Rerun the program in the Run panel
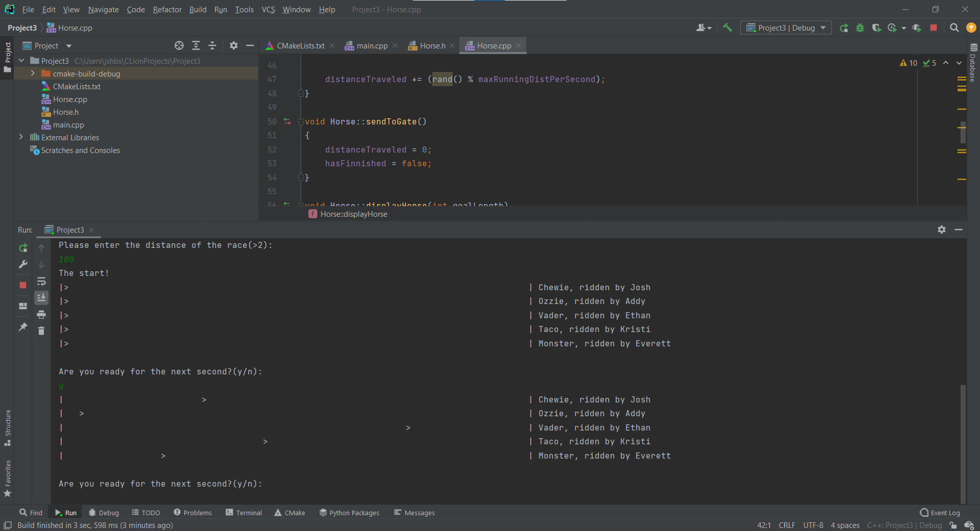The width and height of the screenshot is (980, 531). tap(23, 248)
